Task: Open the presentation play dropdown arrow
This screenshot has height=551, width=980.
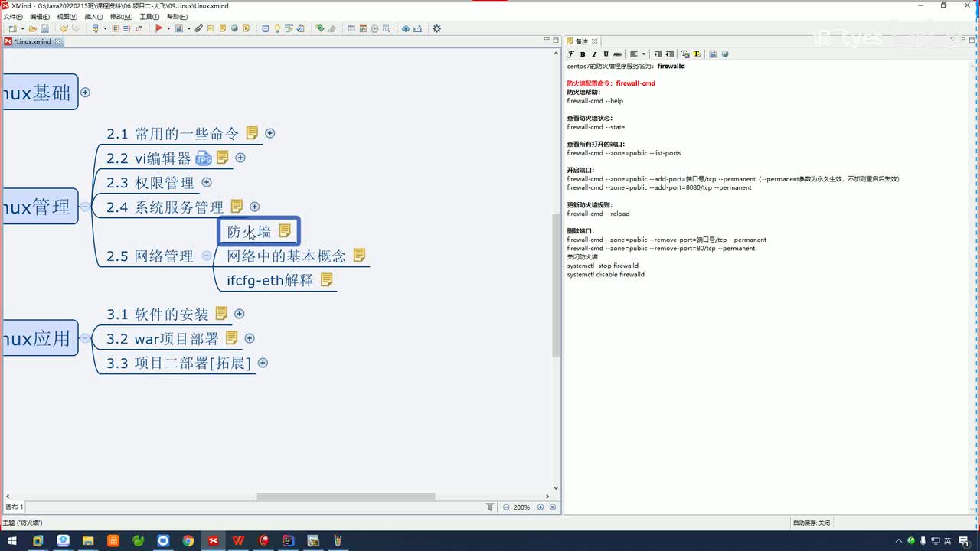Action: pos(167,29)
